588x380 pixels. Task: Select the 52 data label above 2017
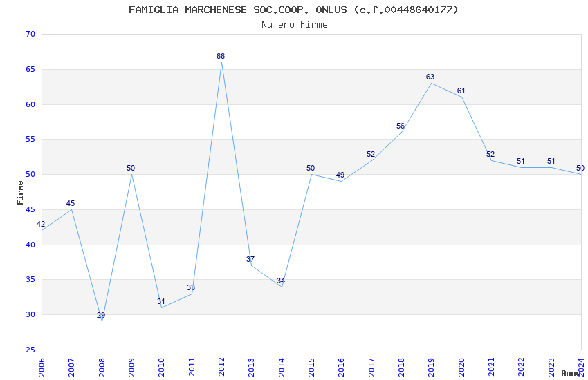point(371,154)
